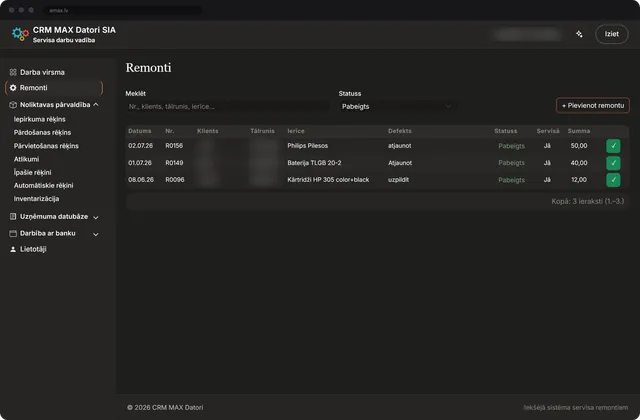Image resolution: width=640 pixels, height=420 pixels.
Task: Open Lietotāji via the person icon
Action: pyautogui.click(x=13, y=249)
